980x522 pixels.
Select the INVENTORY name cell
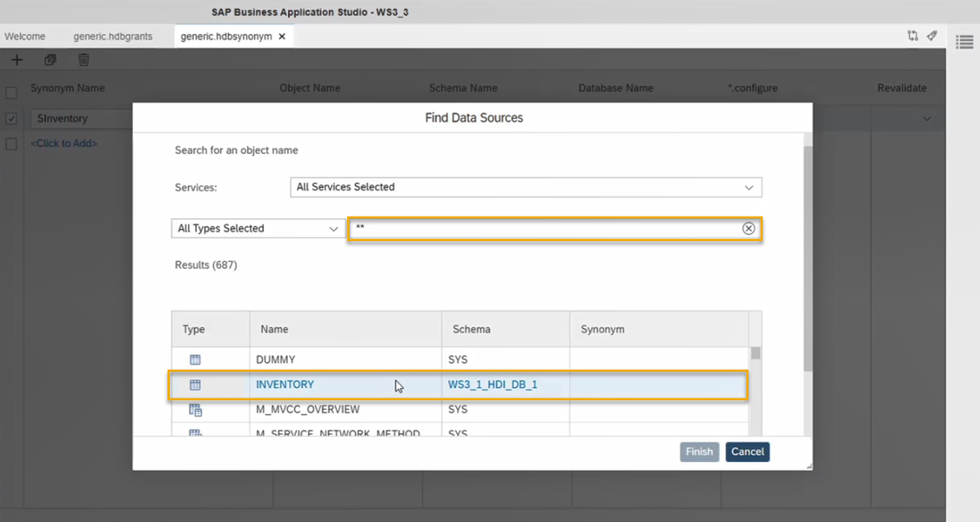pos(346,385)
